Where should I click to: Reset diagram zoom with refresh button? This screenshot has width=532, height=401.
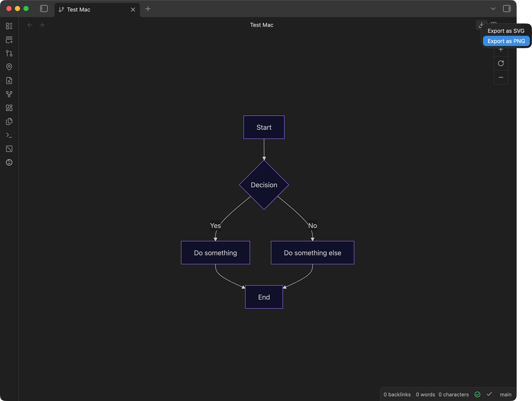point(501,63)
